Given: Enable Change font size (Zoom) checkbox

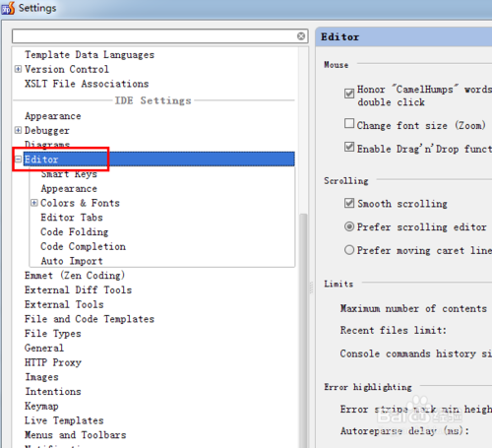Looking at the screenshot, I should 349,123.
